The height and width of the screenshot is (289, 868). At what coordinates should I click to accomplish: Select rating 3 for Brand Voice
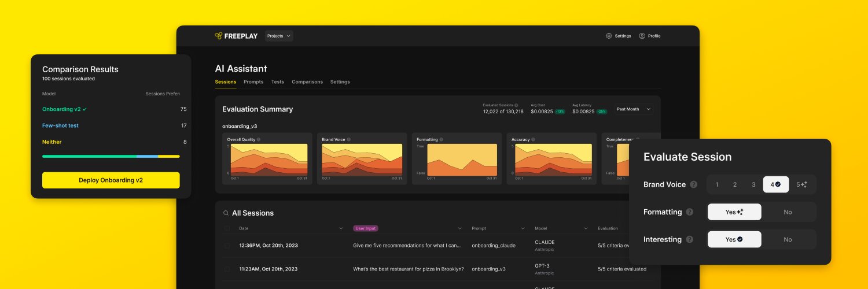pyautogui.click(x=753, y=185)
